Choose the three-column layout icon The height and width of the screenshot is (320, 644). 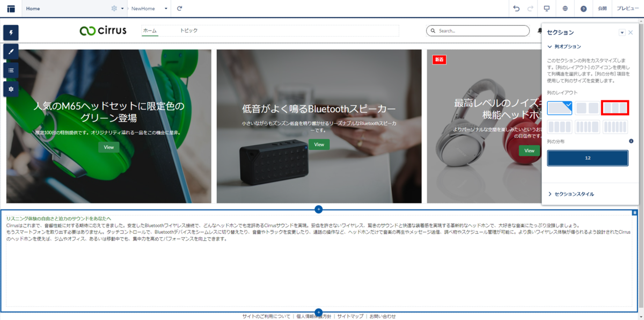click(614, 108)
